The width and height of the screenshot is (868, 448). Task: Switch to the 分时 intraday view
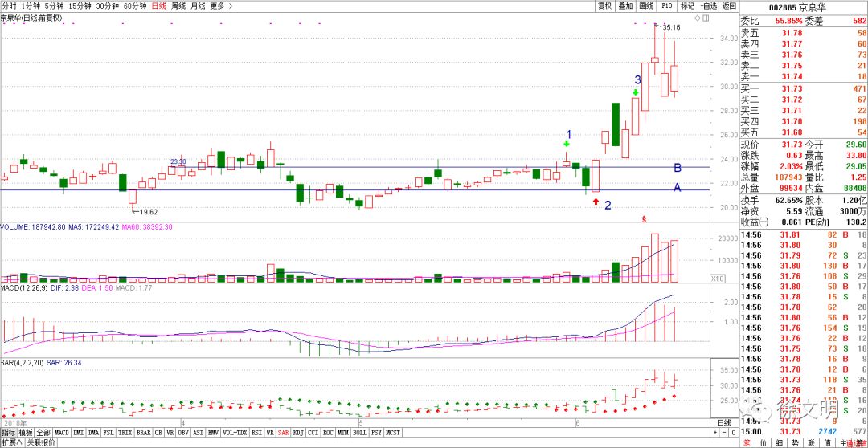coord(8,6)
